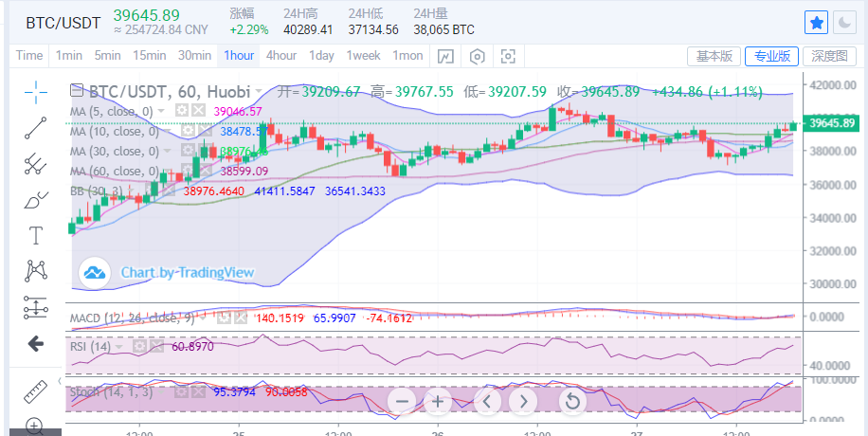Select the 15min interval
The image size is (868, 436).
tap(149, 56)
